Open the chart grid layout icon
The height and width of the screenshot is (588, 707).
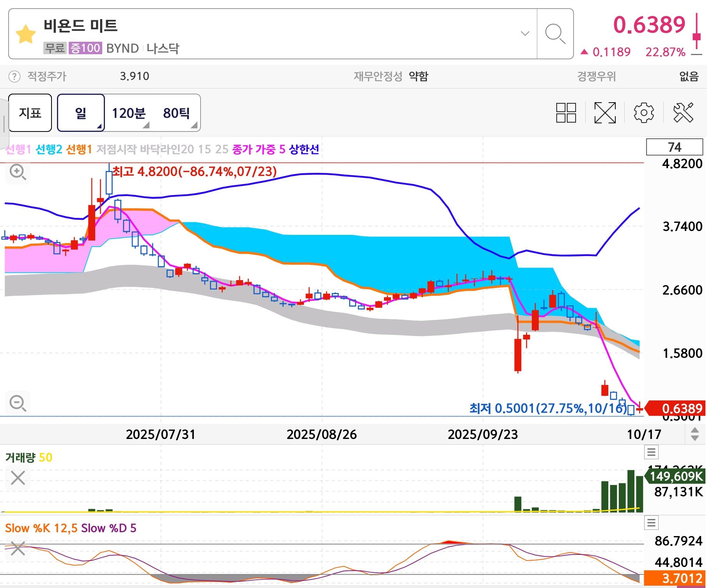(566, 113)
